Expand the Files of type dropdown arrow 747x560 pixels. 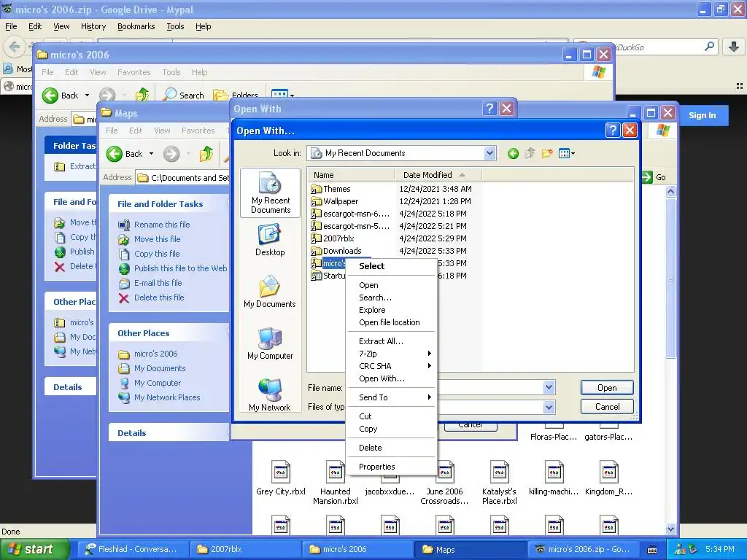549,407
